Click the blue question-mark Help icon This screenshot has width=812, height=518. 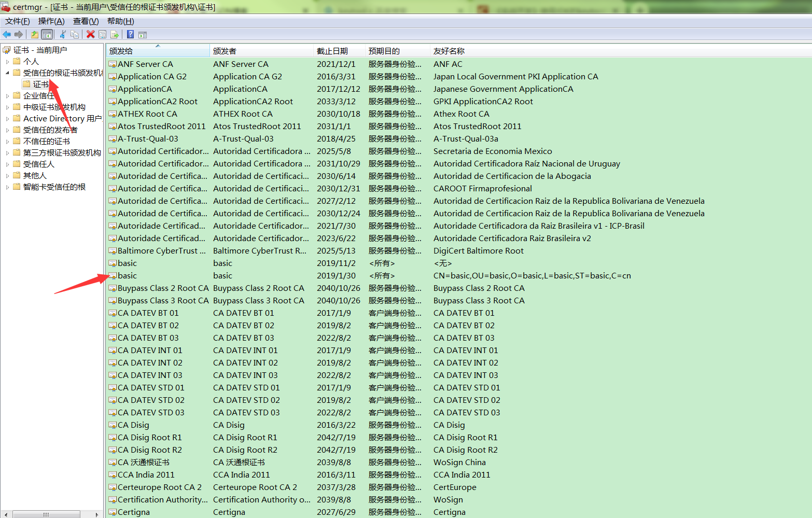click(x=130, y=34)
